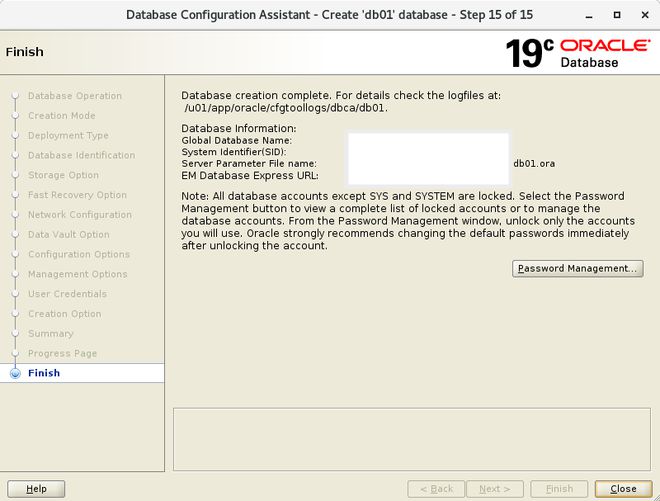This screenshot has height=501, width=660.
Task: Click the Oracle 19c Database logo
Action: pos(578,53)
